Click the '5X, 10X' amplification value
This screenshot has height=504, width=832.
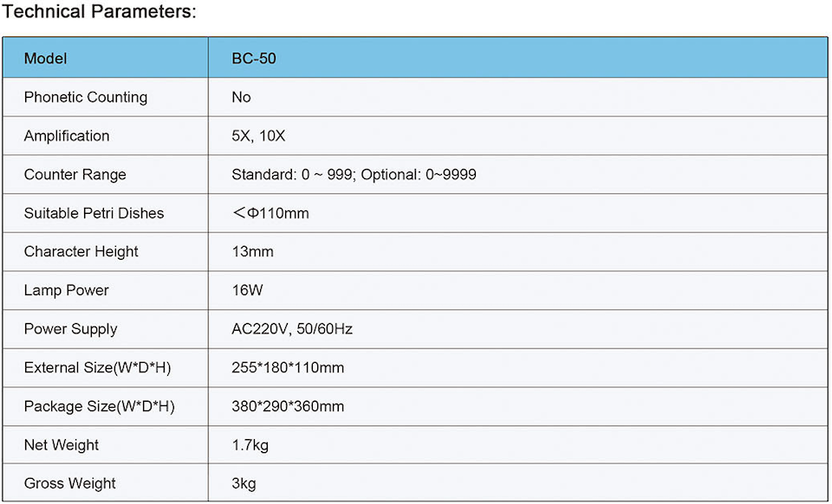257,136
